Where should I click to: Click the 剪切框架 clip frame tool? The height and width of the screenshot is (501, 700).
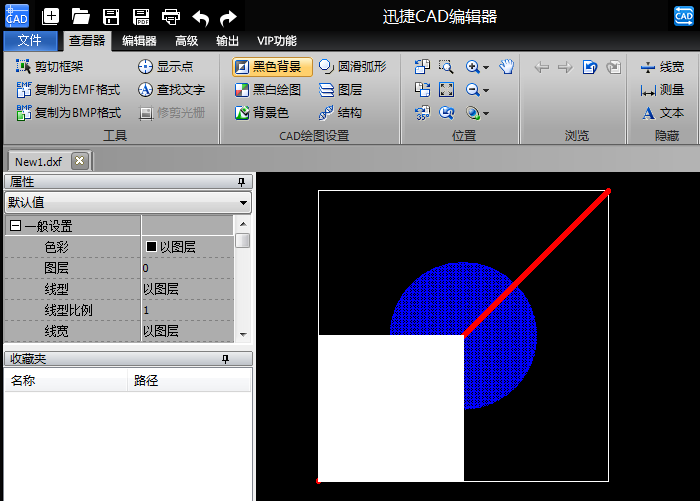coord(50,67)
